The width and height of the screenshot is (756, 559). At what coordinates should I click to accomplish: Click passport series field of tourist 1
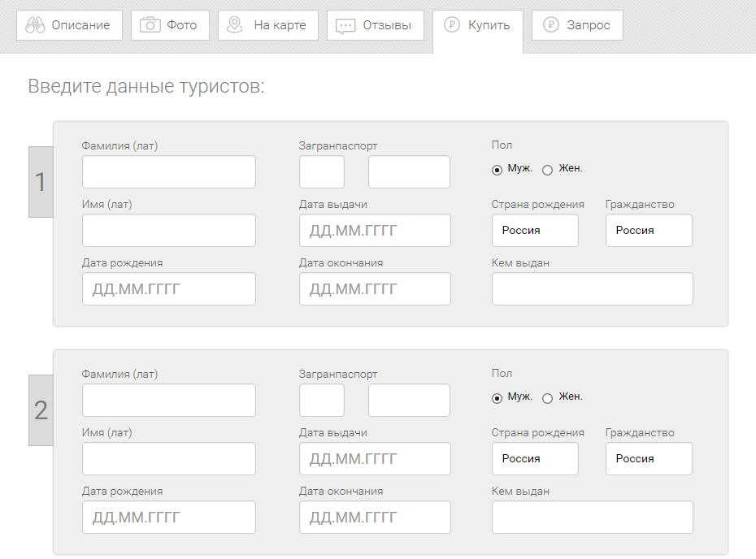(322, 171)
